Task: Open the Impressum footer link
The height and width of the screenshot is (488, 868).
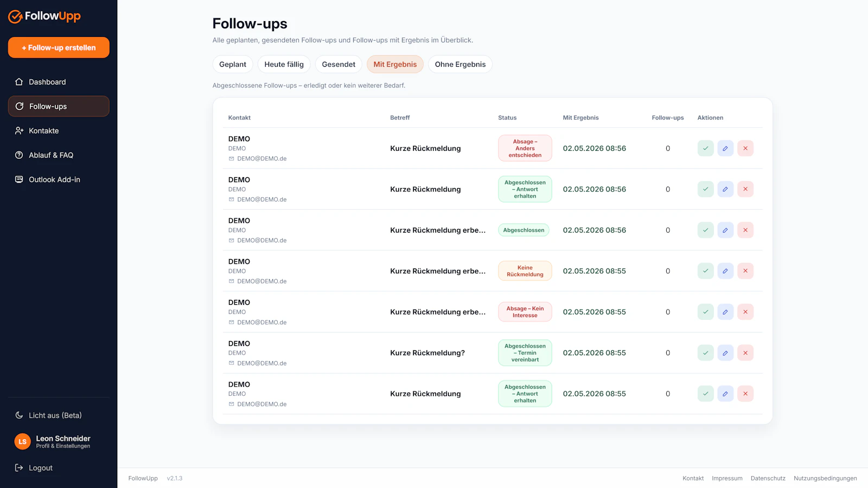Action: [x=727, y=478]
